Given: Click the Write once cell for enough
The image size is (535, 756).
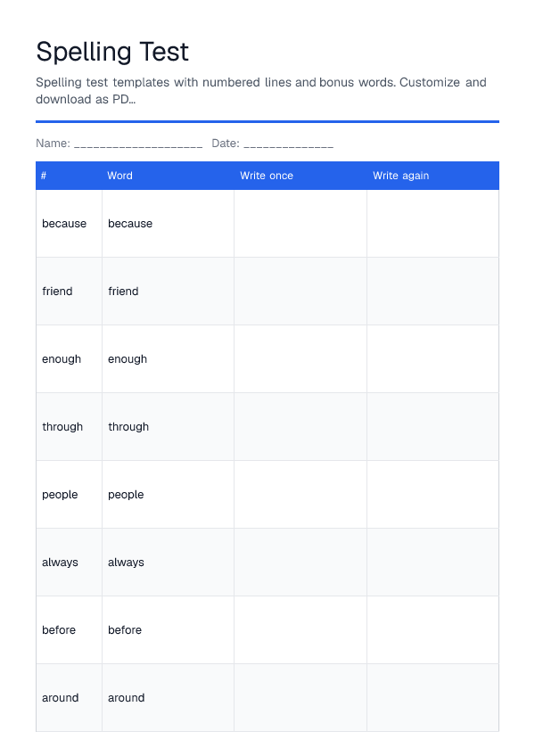Looking at the screenshot, I should click(x=300, y=359).
